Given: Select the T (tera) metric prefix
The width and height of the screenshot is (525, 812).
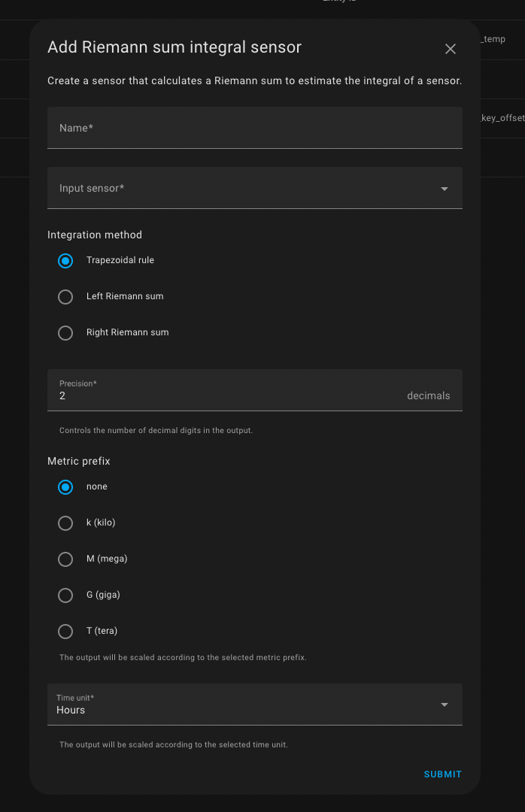Looking at the screenshot, I should [65, 632].
